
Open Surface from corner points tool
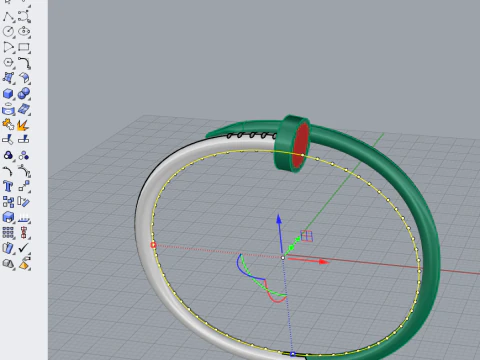pos(8,78)
